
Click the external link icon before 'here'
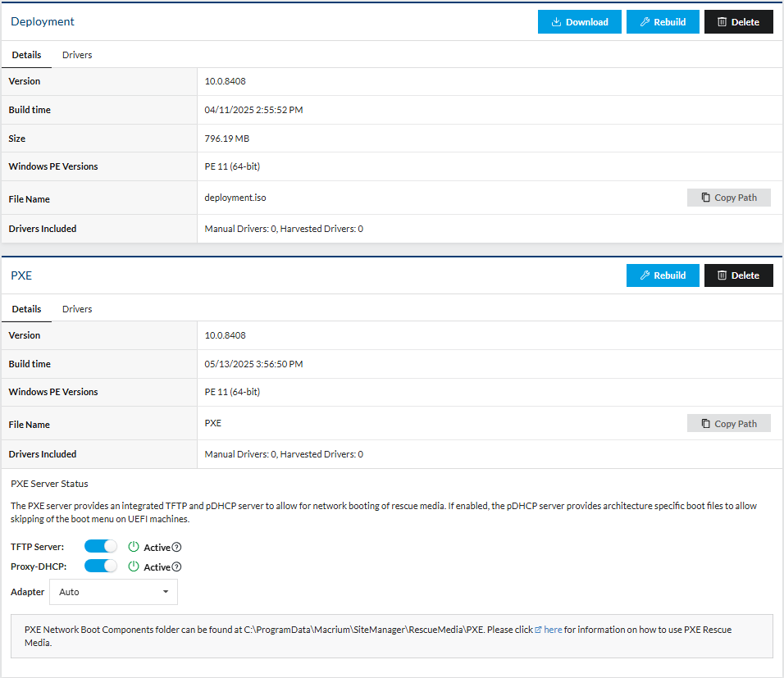click(x=539, y=630)
